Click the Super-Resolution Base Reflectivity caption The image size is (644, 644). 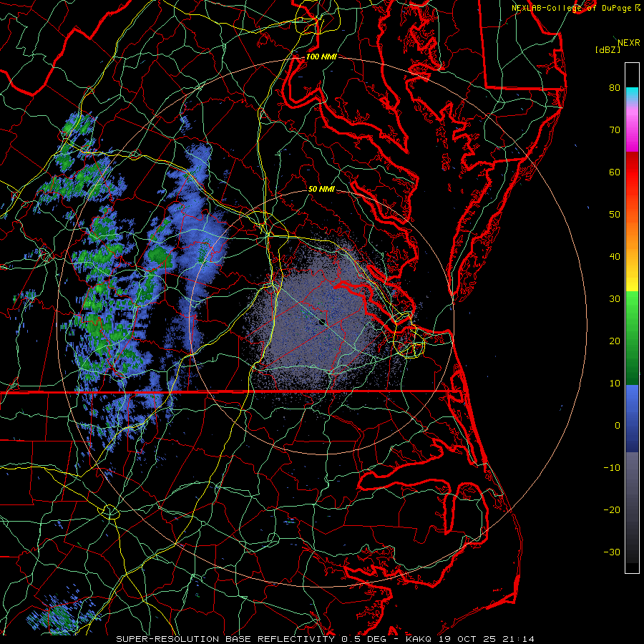pyautogui.click(x=325, y=639)
